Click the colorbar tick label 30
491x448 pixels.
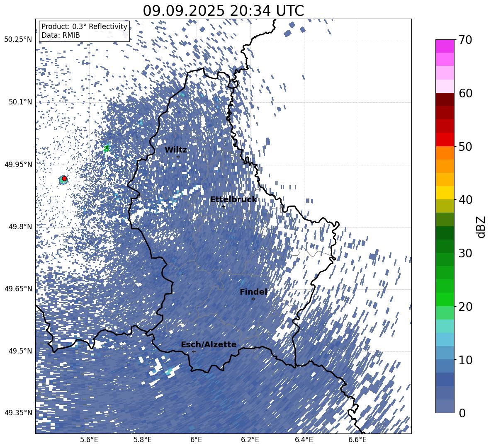pyautogui.click(x=465, y=253)
